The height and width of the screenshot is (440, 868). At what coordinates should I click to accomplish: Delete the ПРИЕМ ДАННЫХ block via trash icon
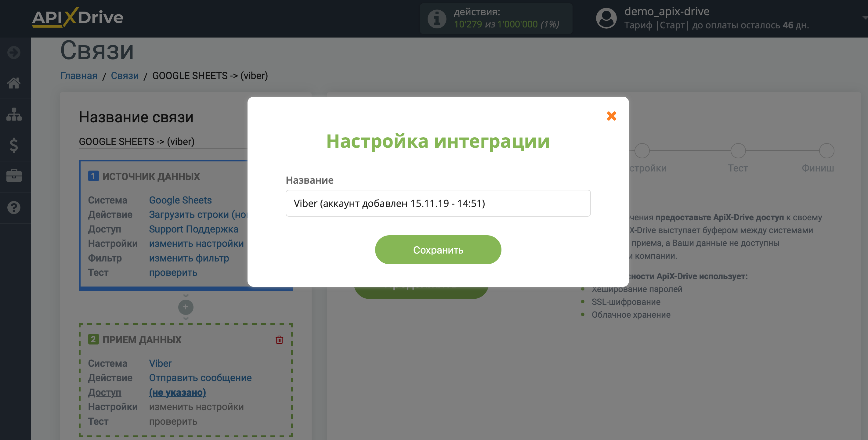(x=279, y=340)
